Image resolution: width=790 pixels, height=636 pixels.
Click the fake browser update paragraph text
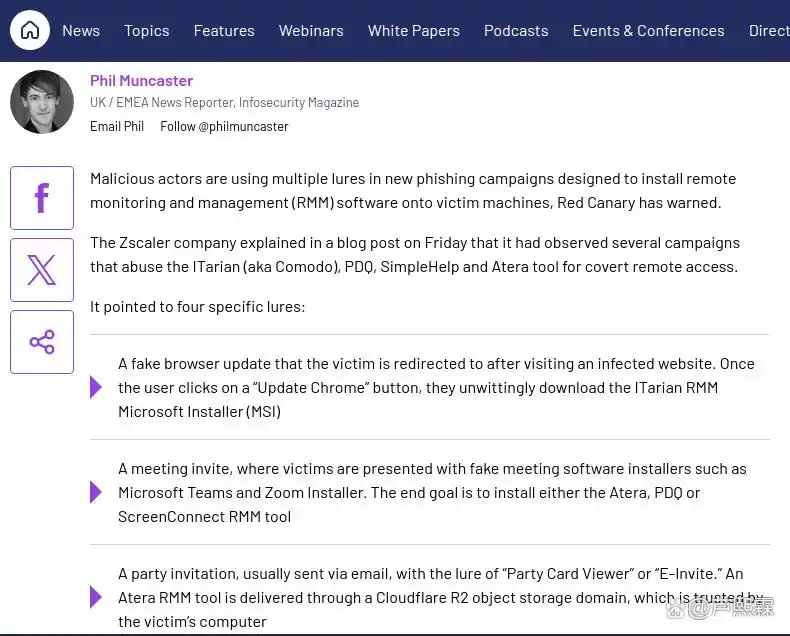[x=436, y=388]
